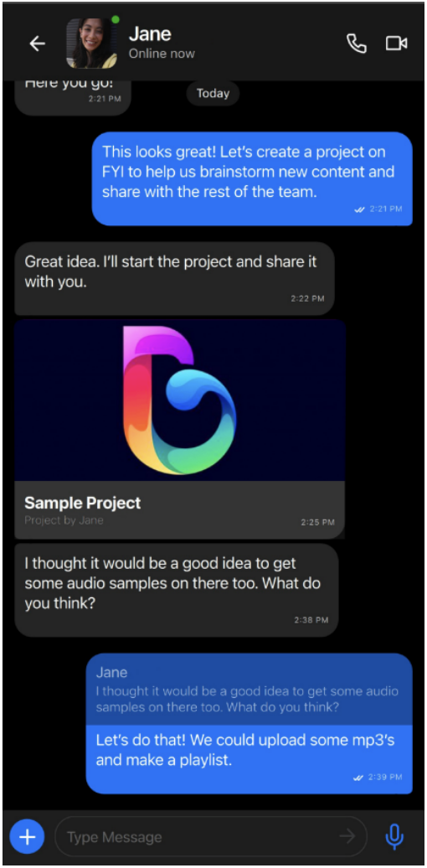Click the green online status dot
This screenshot has width=427, height=868.
[115, 19]
